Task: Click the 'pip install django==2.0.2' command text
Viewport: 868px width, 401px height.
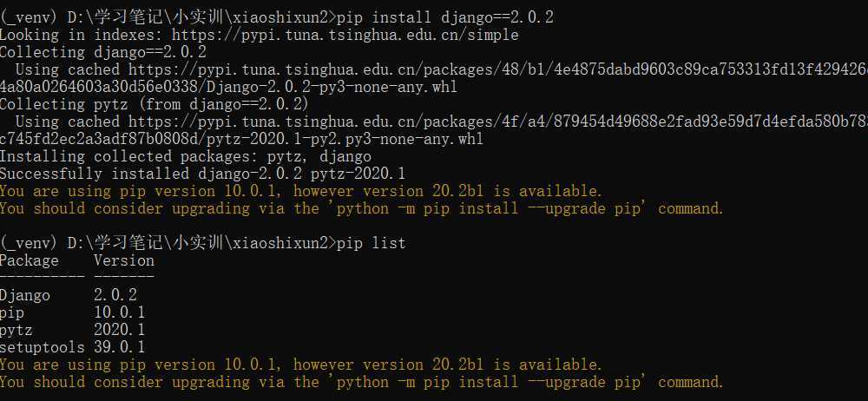Action: pos(445,17)
